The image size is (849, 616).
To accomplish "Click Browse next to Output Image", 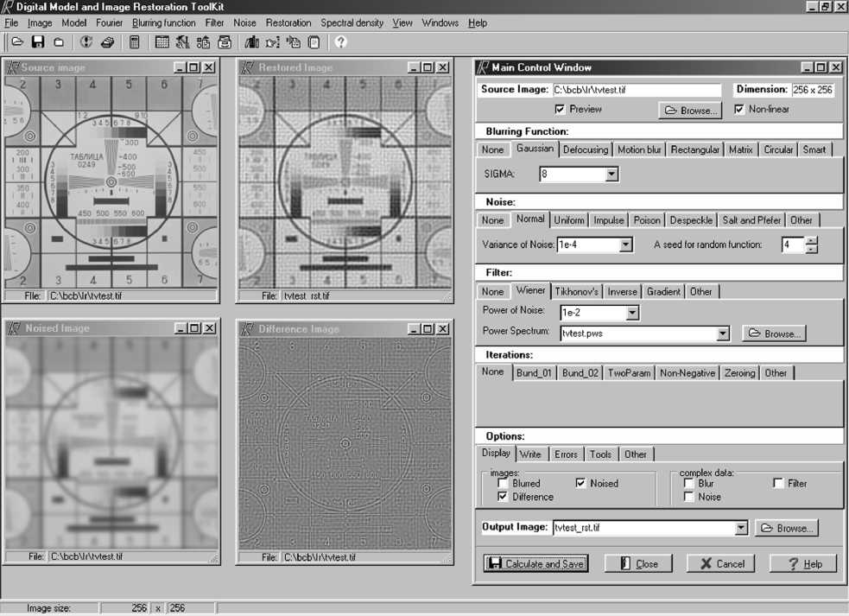I will pos(786,528).
